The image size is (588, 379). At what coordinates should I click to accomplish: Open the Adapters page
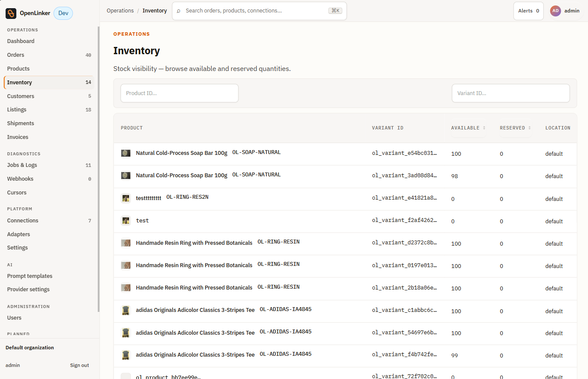[49, 234]
